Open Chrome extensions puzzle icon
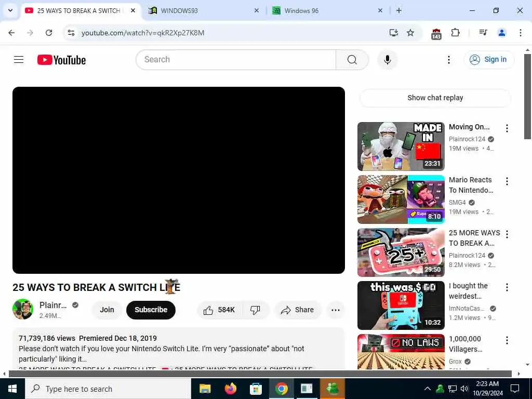Viewport: 532px width, 399px height. pyautogui.click(x=455, y=33)
